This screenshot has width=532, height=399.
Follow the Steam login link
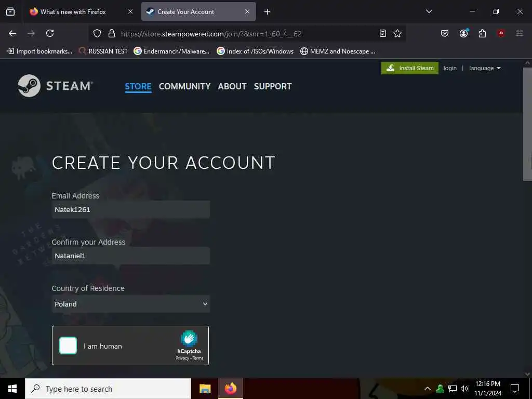(x=450, y=68)
